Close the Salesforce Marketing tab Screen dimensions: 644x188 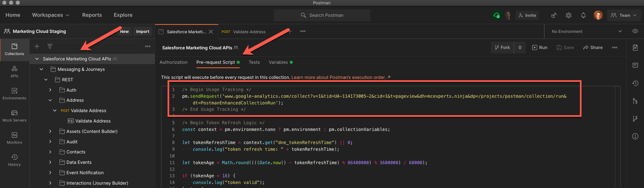pos(211,32)
